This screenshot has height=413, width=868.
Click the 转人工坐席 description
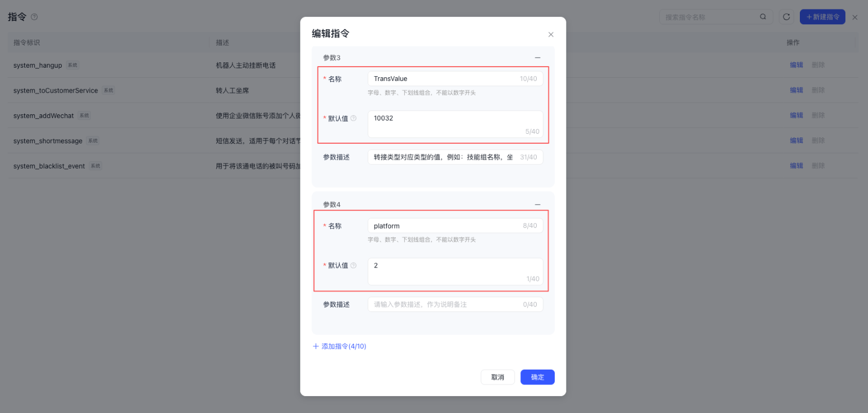(232, 90)
